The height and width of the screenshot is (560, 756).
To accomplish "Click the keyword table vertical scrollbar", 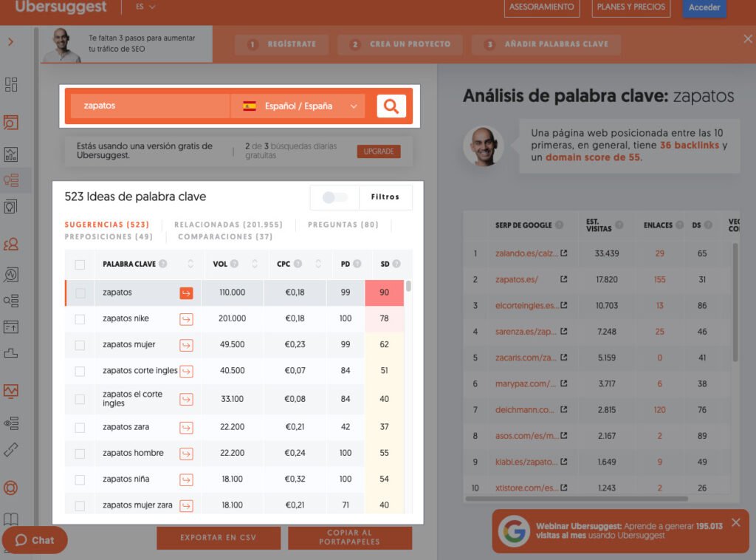I will coord(408,287).
